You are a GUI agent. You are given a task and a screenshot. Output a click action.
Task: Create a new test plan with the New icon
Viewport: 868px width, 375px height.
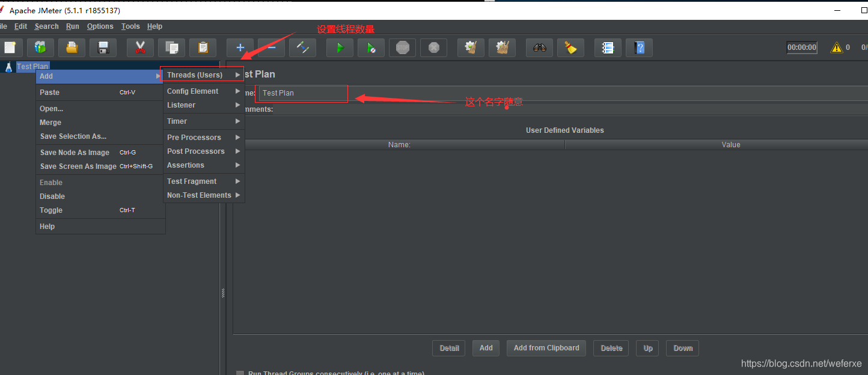(x=10, y=47)
